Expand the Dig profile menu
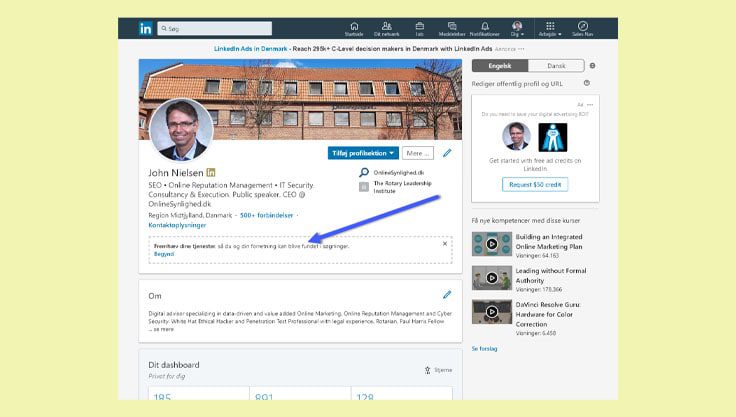 click(x=517, y=29)
